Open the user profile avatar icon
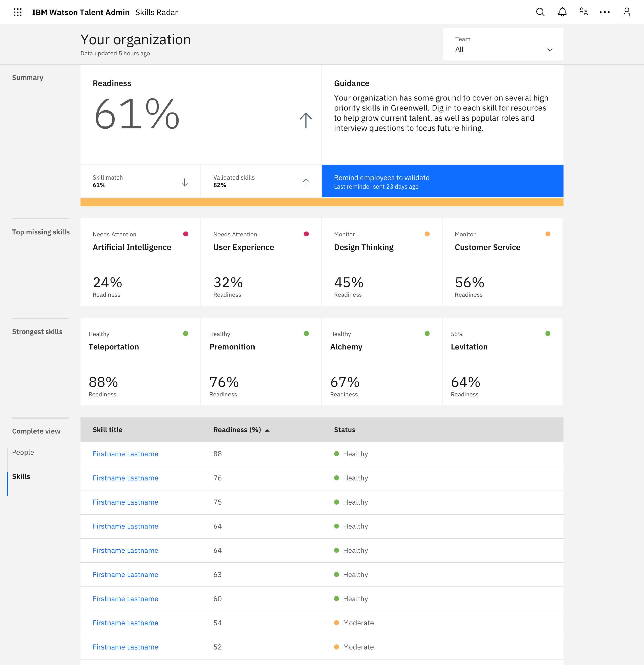Image resolution: width=644 pixels, height=665 pixels. 627,12
